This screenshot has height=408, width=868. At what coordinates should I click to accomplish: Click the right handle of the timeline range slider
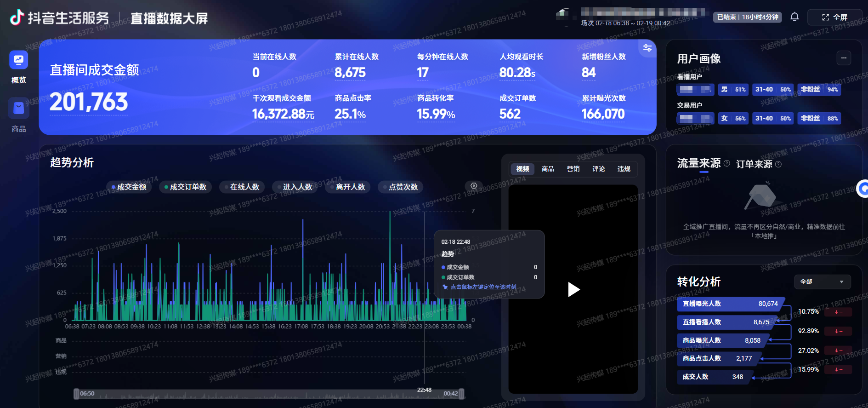[x=461, y=394]
